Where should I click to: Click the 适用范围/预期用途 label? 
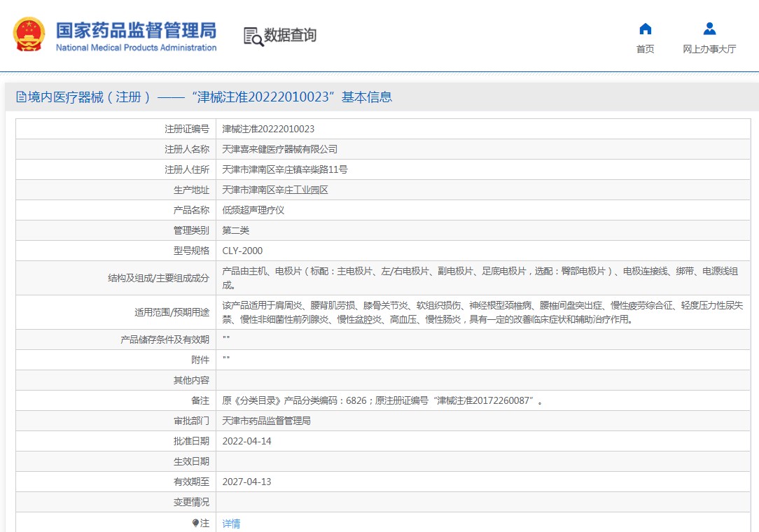click(172, 312)
